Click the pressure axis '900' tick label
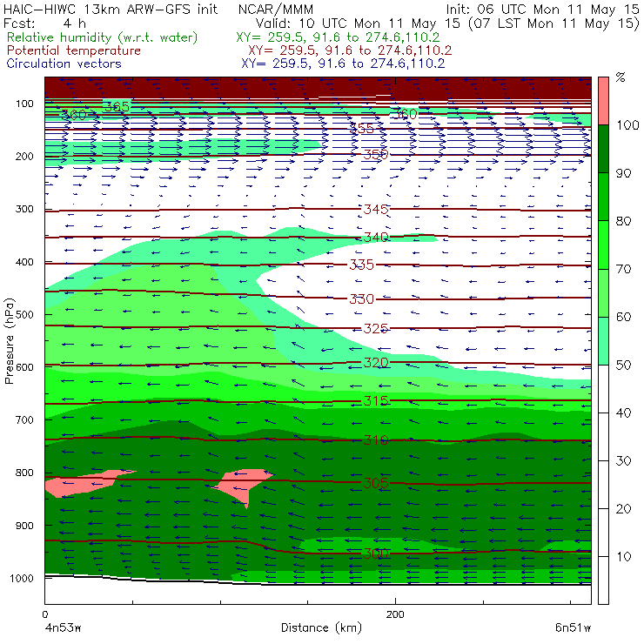644x644 pixels. (24, 526)
